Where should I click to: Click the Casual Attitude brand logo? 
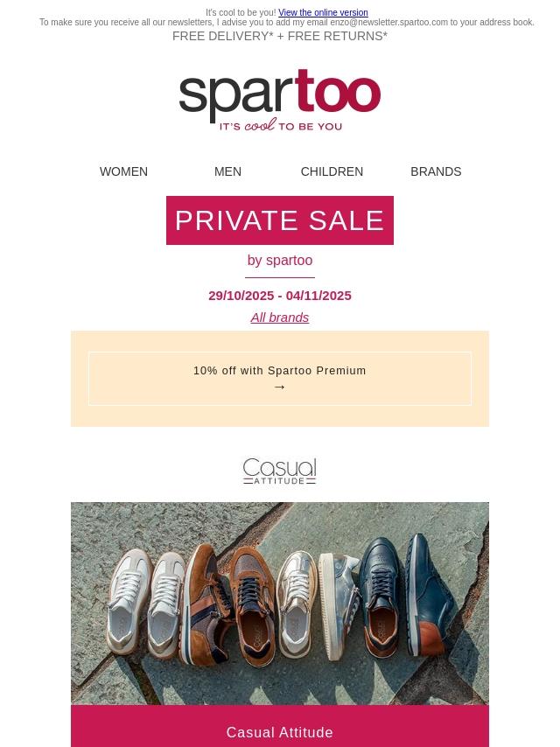(280, 471)
